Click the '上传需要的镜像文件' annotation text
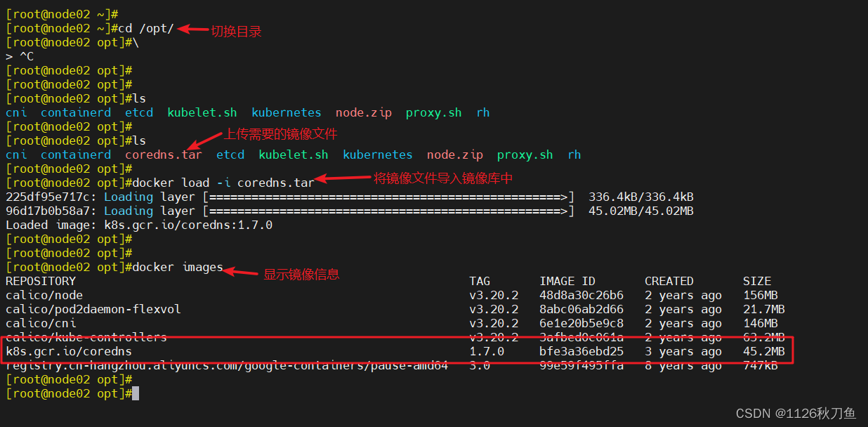868x427 pixels. coord(281,134)
